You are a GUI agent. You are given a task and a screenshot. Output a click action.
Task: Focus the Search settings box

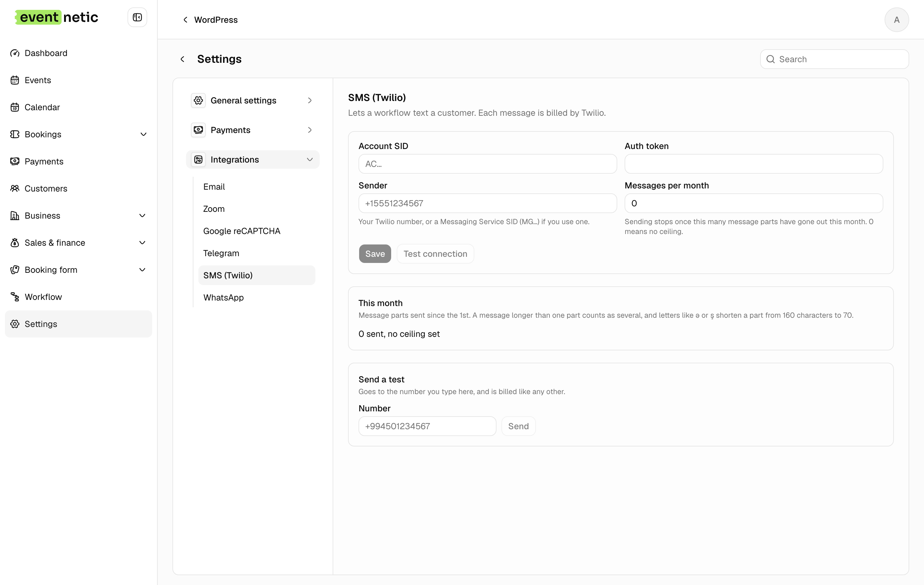pyautogui.click(x=834, y=59)
